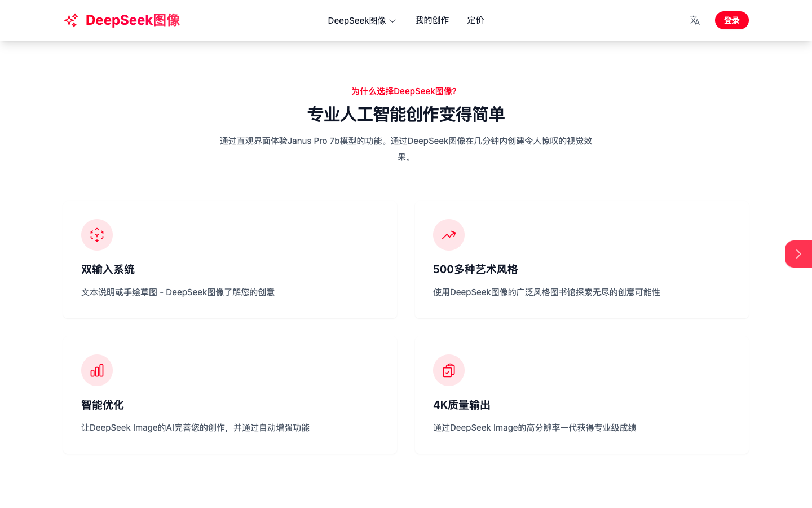Click the 文本说明或手绘草图 description text
Viewport: 812px width, 508px height.
[178, 292]
